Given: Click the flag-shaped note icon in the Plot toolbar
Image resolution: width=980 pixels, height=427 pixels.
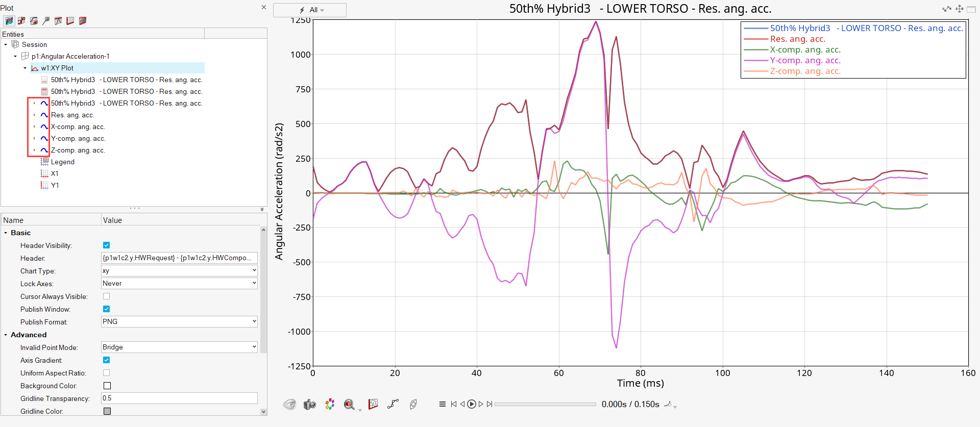Looking at the screenshot, I should click(46, 21).
